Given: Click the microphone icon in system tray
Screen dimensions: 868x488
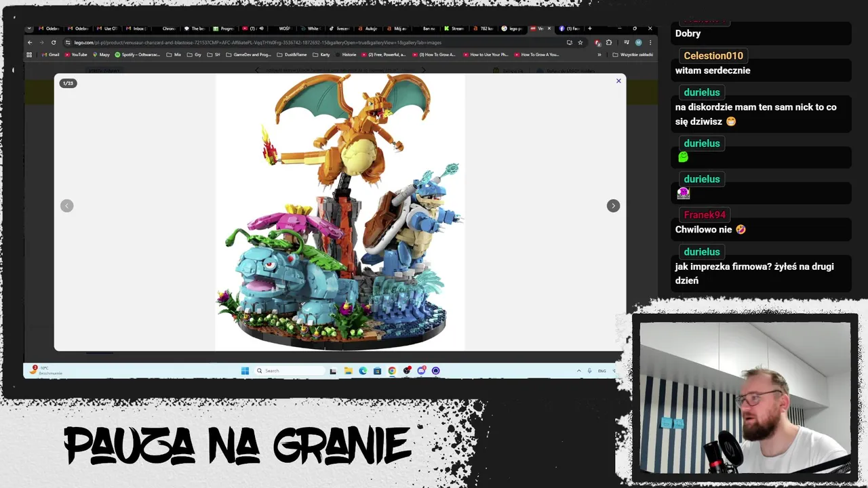Looking at the screenshot, I should coord(589,371).
